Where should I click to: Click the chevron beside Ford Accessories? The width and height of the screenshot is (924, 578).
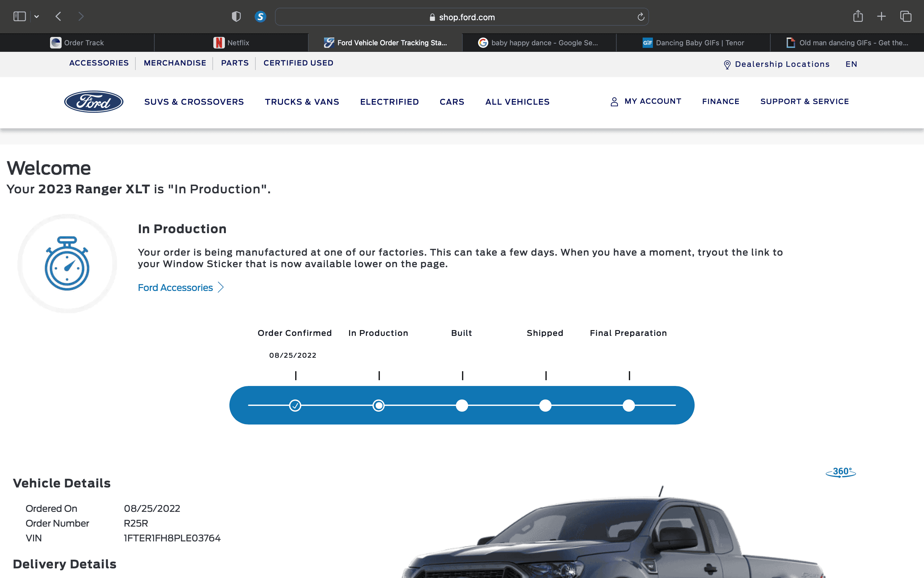(221, 287)
